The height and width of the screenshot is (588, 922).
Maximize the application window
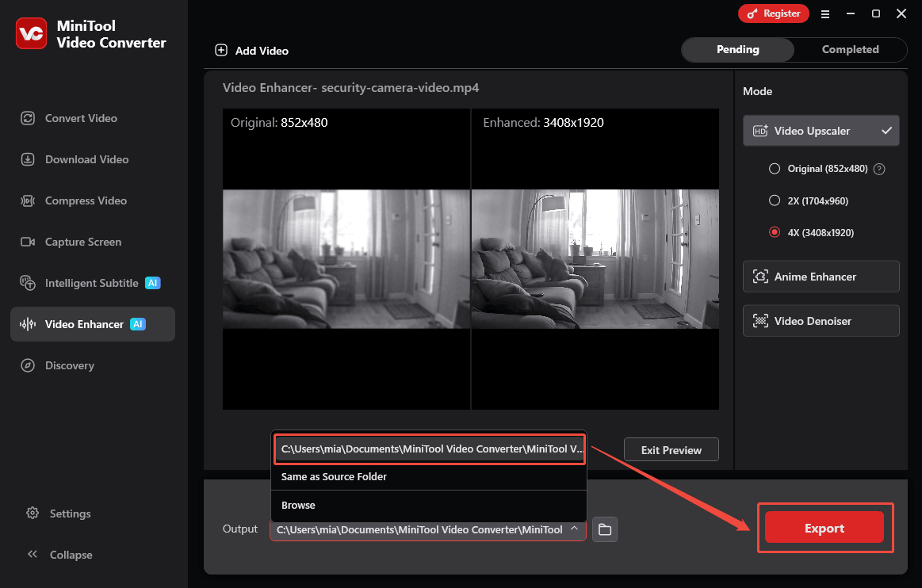click(x=875, y=13)
